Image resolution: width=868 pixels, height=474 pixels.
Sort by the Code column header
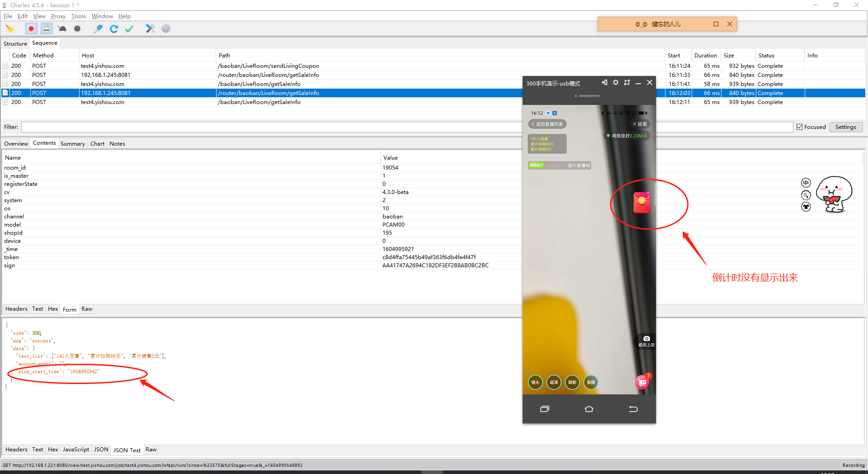coord(19,56)
